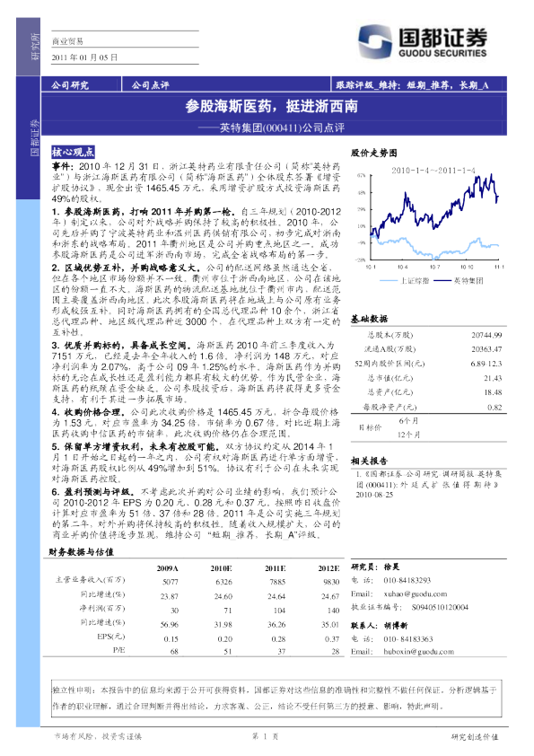The width and height of the screenshot is (534, 756).
Task: Click the 基础数据 section heading
Action: [369, 319]
